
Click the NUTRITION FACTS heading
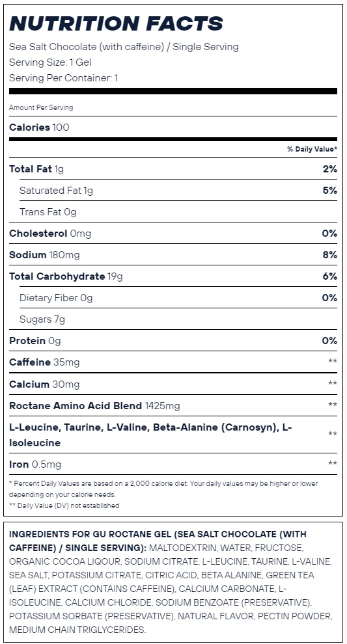(x=116, y=24)
